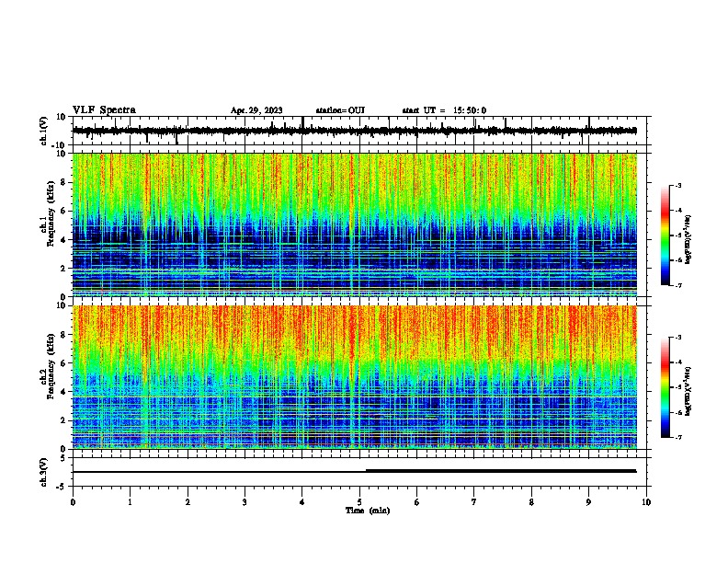Select the date text "Apr. 29, 2023"
The image size is (728, 563).
(x=256, y=110)
